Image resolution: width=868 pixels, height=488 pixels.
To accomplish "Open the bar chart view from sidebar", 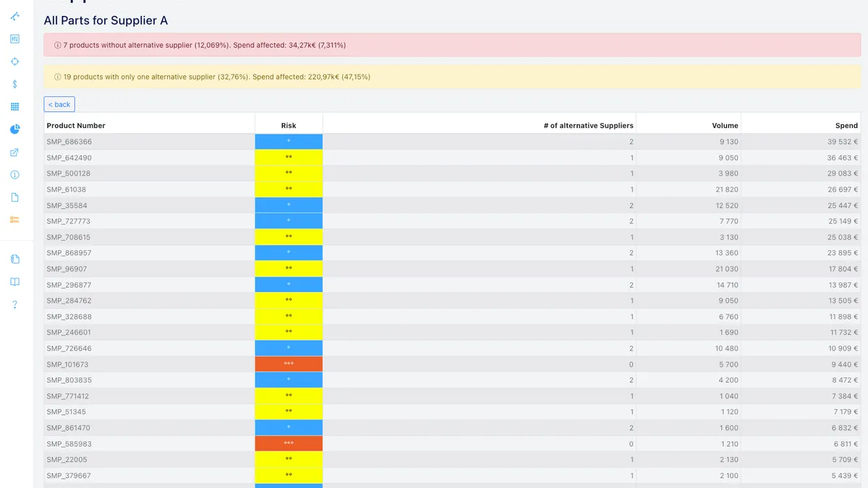I will coord(14,38).
